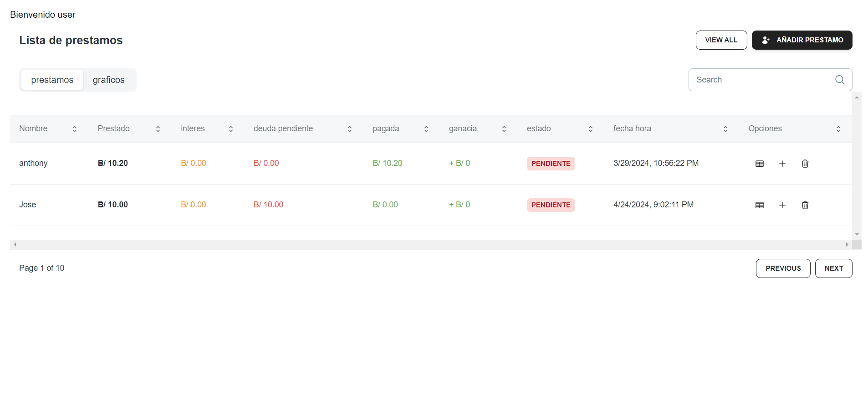
Task: Sort by estado column arrows
Action: click(590, 129)
